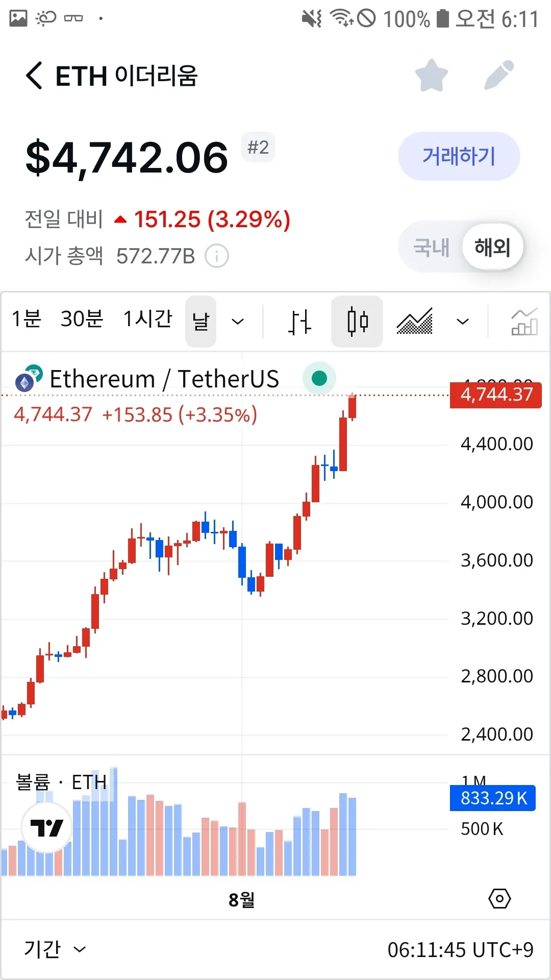Select the candlestick chart style icon
The image size is (551, 980).
point(357,322)
